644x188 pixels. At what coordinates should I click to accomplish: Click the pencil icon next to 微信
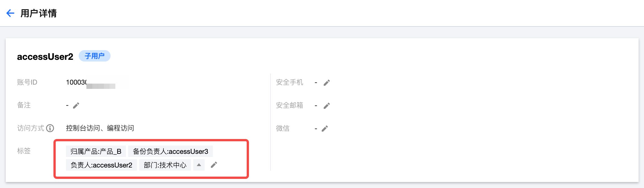tap(325, 129)
